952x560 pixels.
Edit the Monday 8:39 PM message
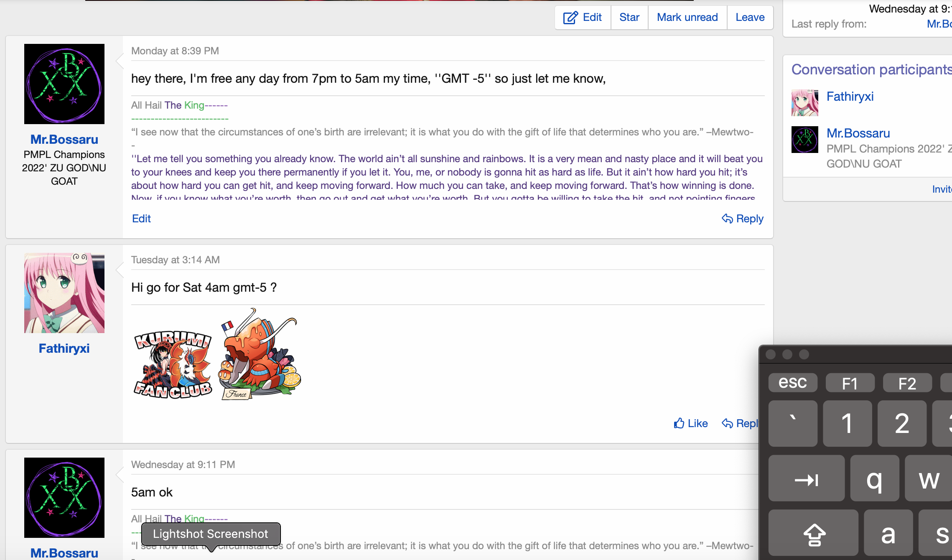[x=141, y=219]
